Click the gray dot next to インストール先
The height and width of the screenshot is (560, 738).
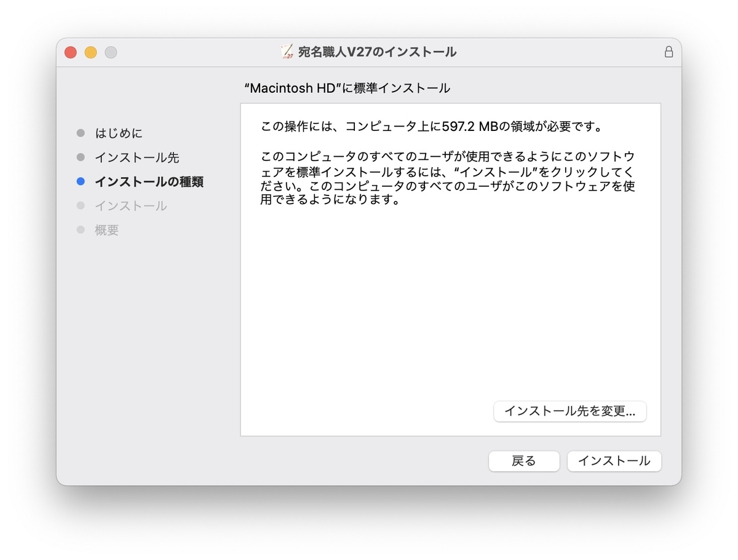coord(81,157)
